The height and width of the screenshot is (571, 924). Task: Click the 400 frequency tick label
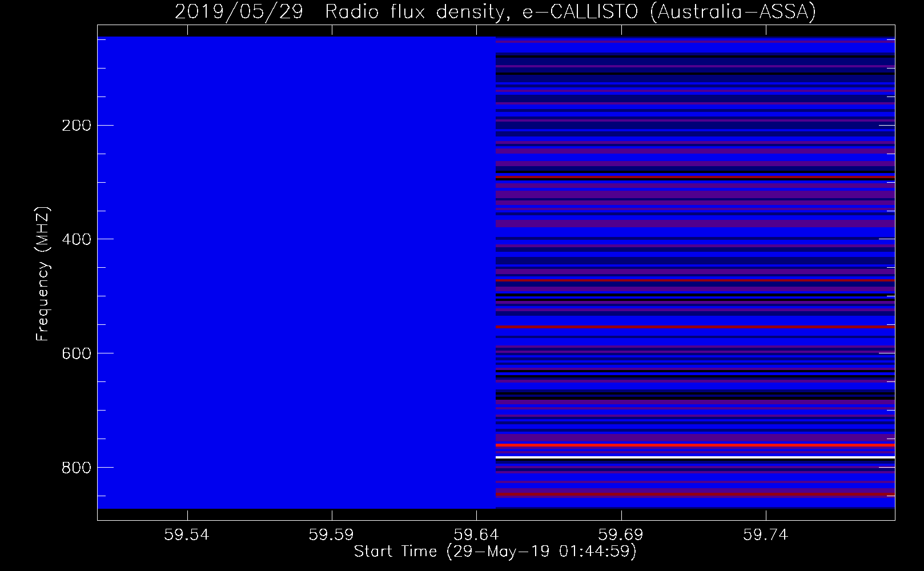[77, 239]
